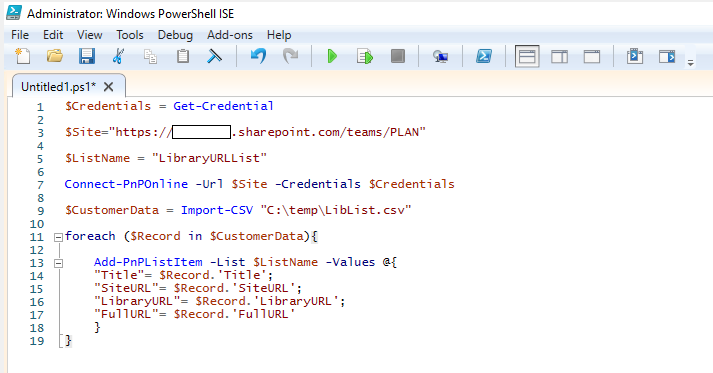The width and height of the screenshot is (713, 373).
Task: Show script pane maximized layout
Action: tap(592, 57)
